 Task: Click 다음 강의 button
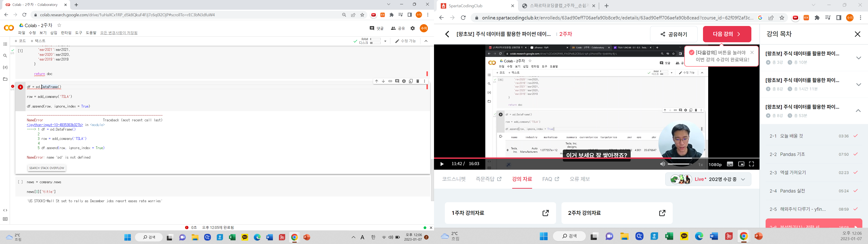pos(727,34)
